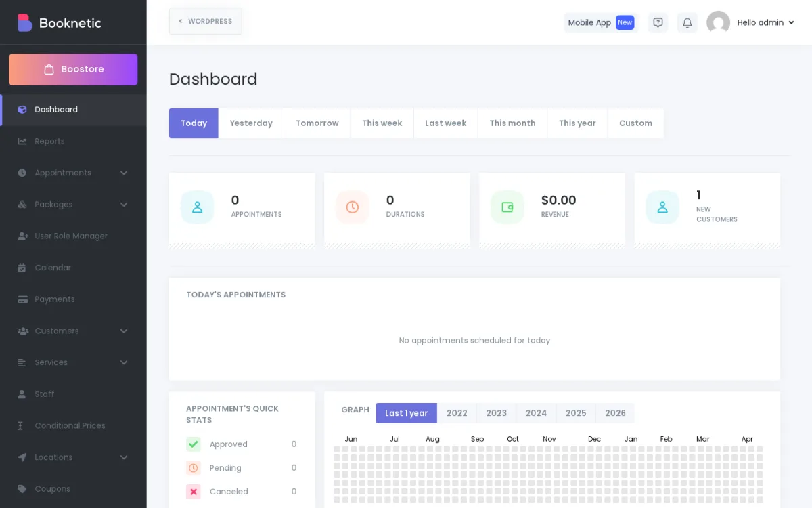Select the Today filter tab
This screenshot has width=812, height=508.
194,123
